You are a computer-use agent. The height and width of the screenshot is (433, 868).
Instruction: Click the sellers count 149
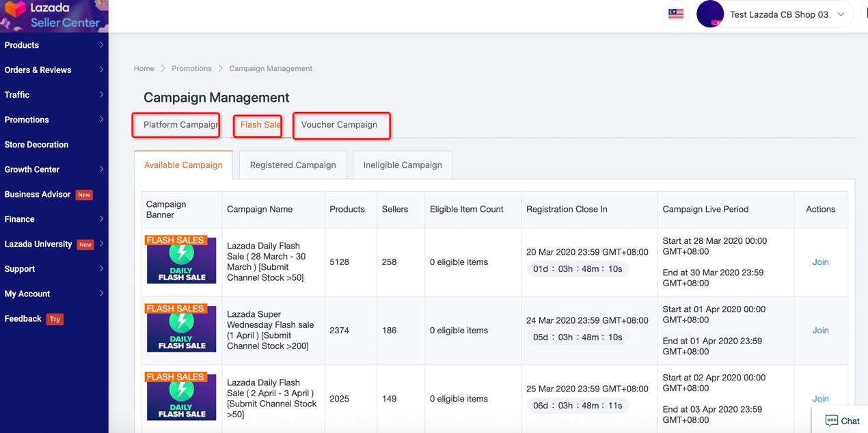pyautogui.click(x=390, y=399)
